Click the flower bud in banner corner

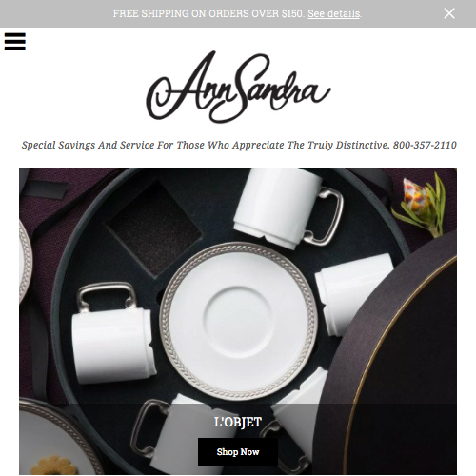point(420,206)
